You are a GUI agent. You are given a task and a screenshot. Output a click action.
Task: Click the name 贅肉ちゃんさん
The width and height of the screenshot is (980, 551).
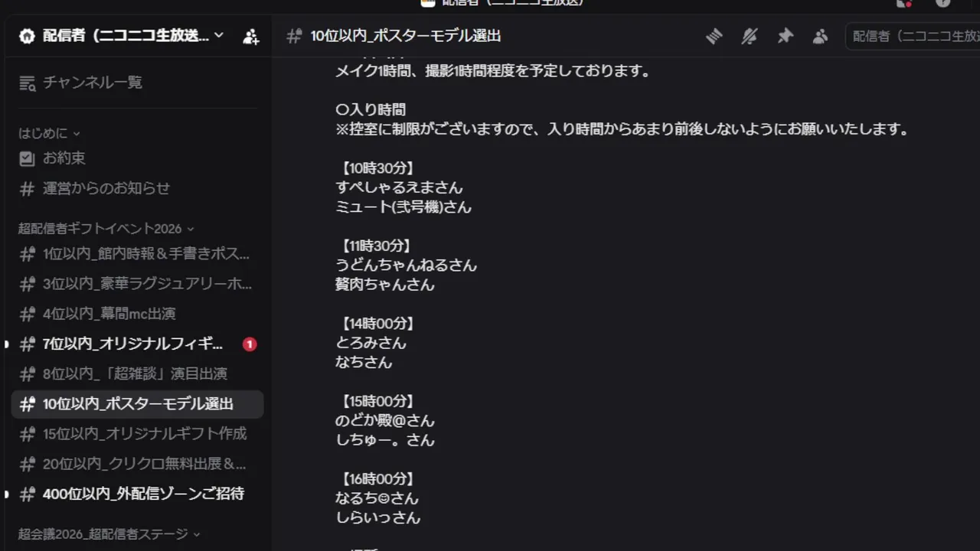tap(385, 285)
